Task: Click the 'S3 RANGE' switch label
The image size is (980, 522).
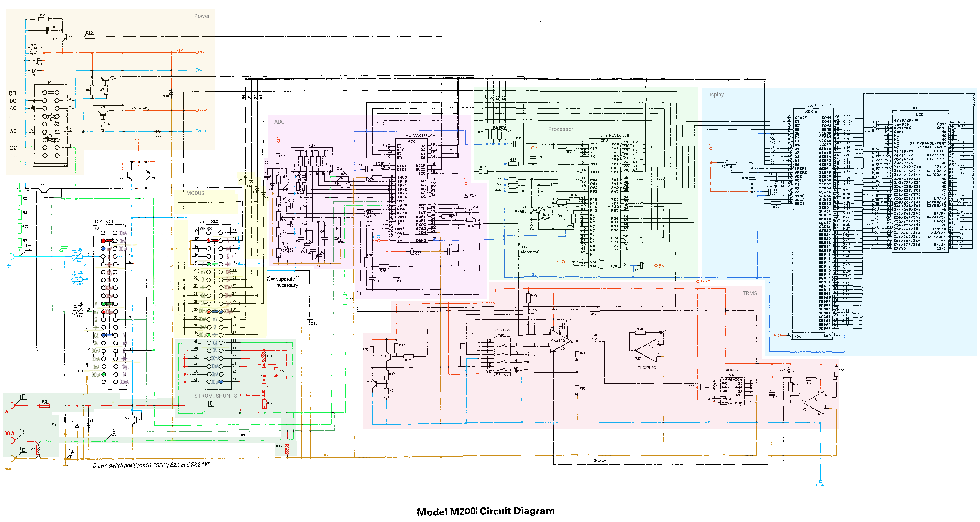Action: pyautogui.click(x=521, y=209)
